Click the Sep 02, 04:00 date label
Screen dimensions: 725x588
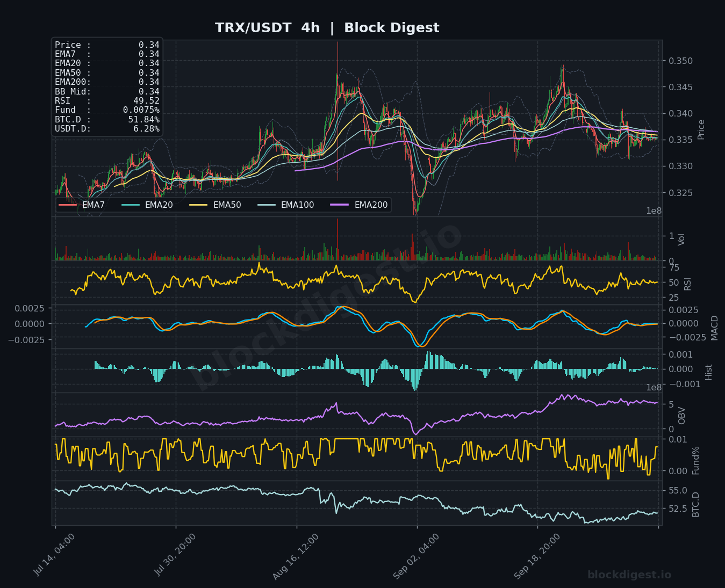tap(416, 556)
